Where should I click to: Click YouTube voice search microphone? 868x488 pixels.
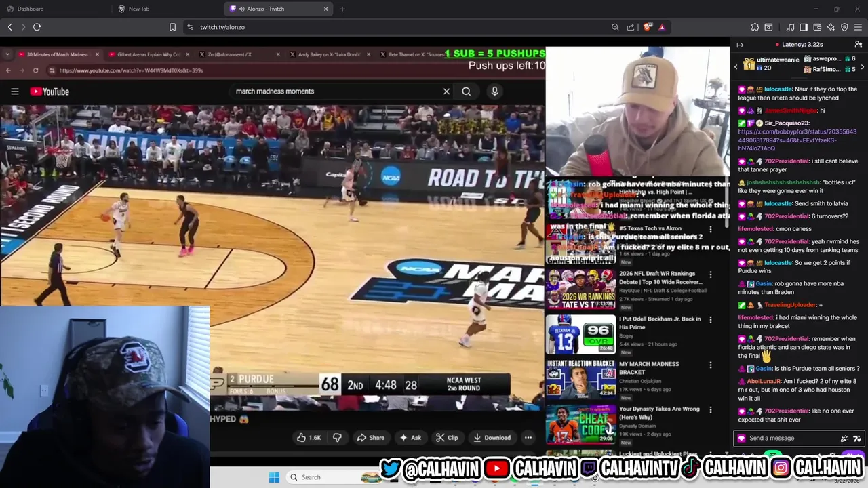494,91
